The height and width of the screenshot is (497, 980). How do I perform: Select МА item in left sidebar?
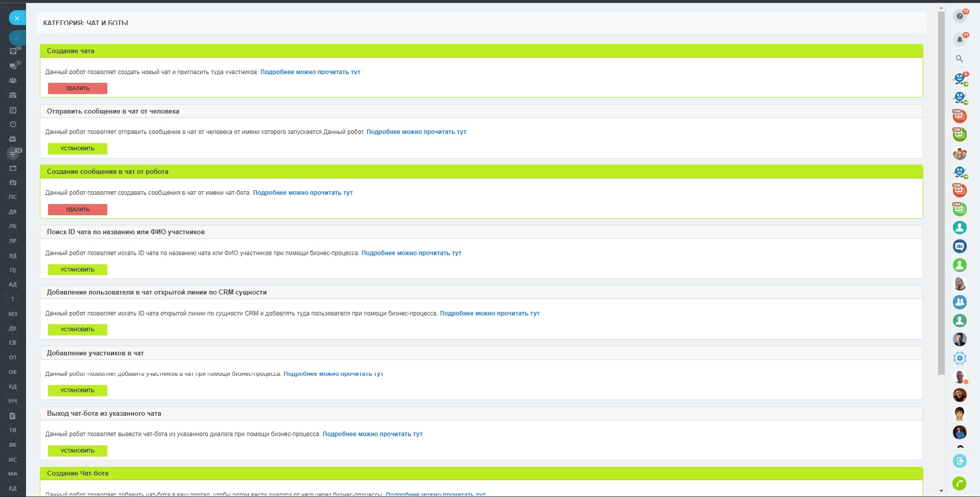[x=13, y=474]
